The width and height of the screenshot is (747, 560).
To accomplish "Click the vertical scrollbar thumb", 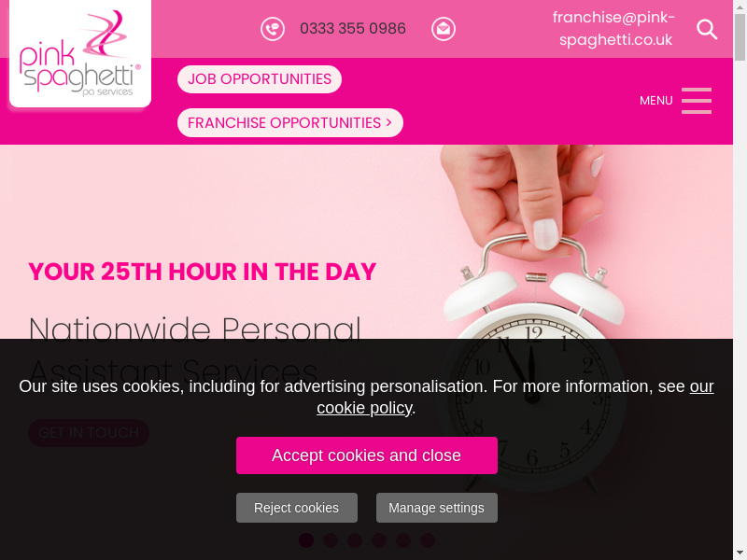I will click(x=740, y=37).
